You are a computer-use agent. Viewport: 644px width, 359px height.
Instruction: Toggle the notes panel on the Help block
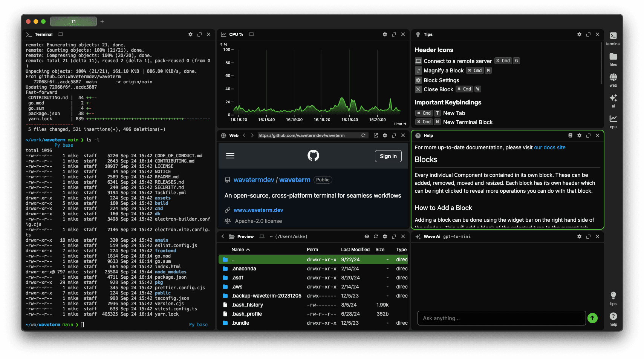tap(570, 135)
